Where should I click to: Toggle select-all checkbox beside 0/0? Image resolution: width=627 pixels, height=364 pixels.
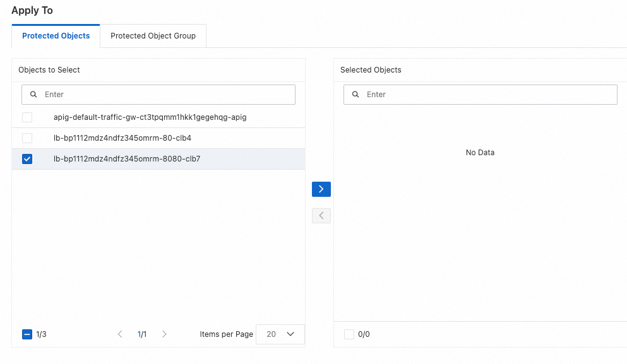click(x=349, y=334)
